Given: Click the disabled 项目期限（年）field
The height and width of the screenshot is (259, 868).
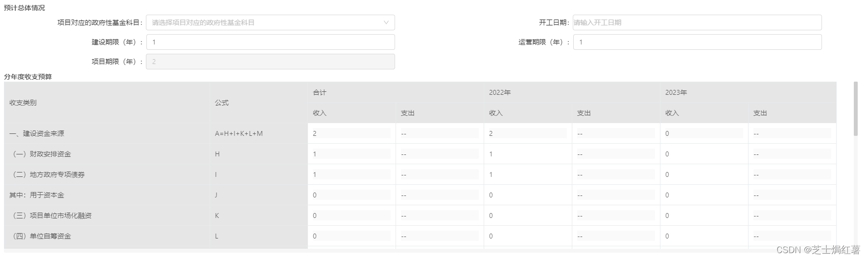Looking at the screenshot, I should click(270, 62).
